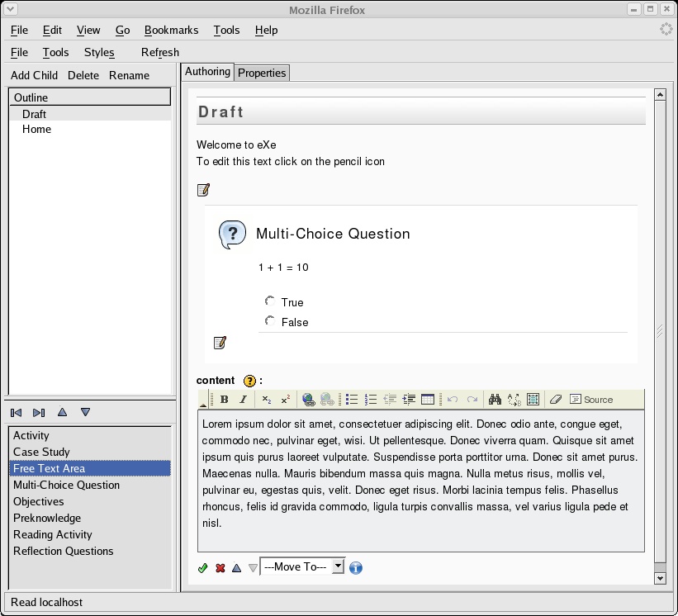Open the browser View menu
This screenshot has width=678, height=616.
[x=88, y=31]
